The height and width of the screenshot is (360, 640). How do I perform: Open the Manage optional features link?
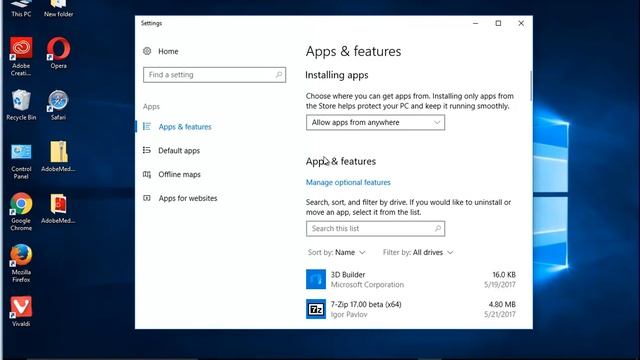[x=348, y=182]
